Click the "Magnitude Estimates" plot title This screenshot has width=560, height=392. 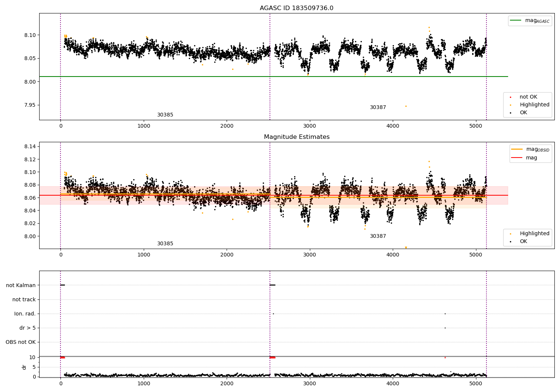296,137
